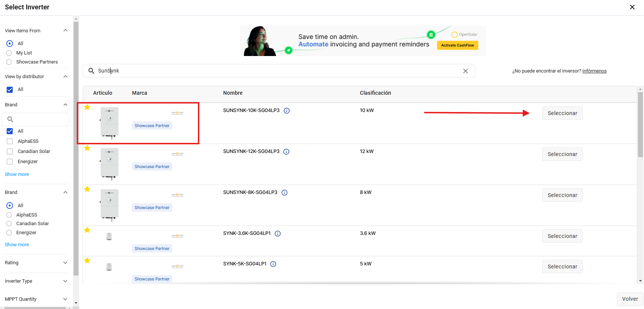
Task: Open the SYNK-3.6K-SG04LP1 inverter thumbnail
Action: point(109,236)
